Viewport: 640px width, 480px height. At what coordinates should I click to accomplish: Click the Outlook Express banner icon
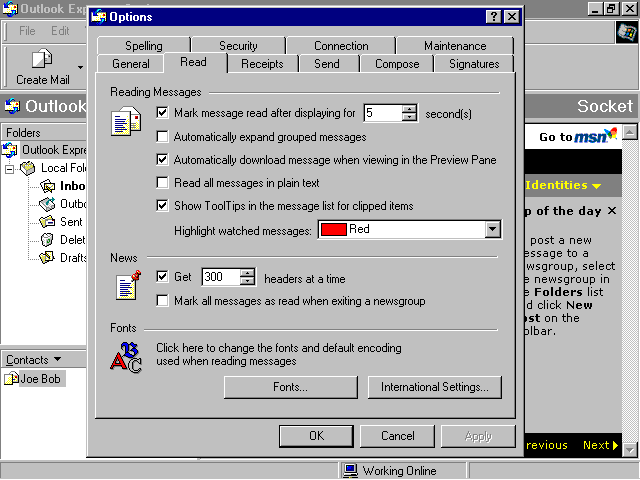(x=12, y=106)
